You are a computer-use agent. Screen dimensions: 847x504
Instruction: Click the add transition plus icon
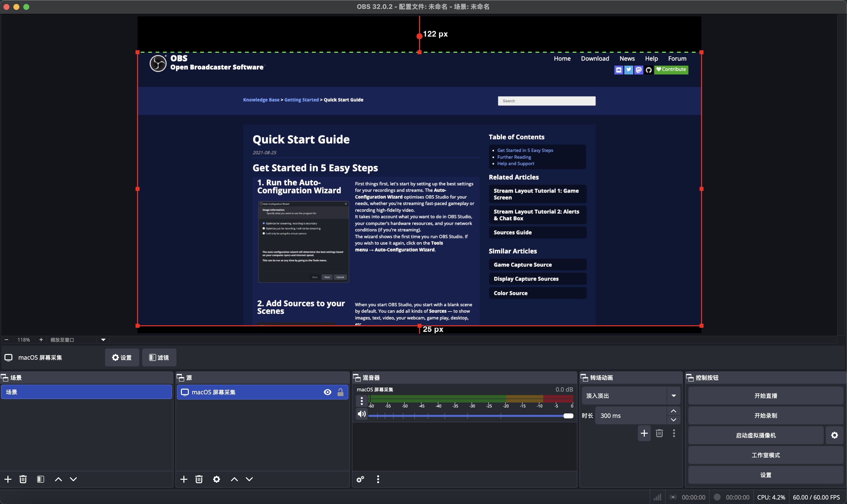(x=644, y=433)
